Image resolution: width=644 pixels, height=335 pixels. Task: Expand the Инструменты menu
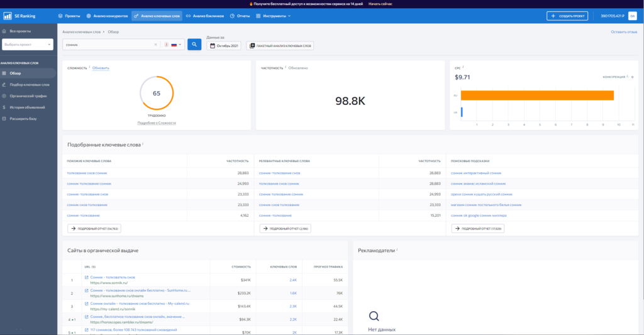point(273,16)
